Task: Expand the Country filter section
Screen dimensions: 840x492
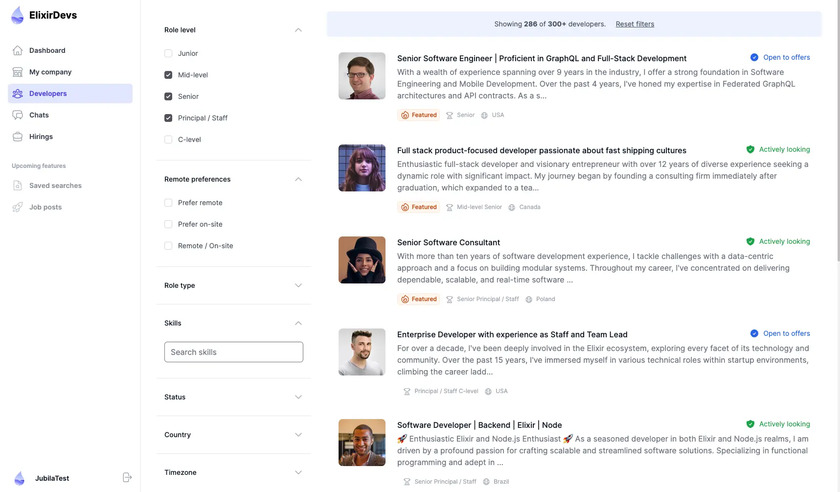Action: tap(298, 435)
